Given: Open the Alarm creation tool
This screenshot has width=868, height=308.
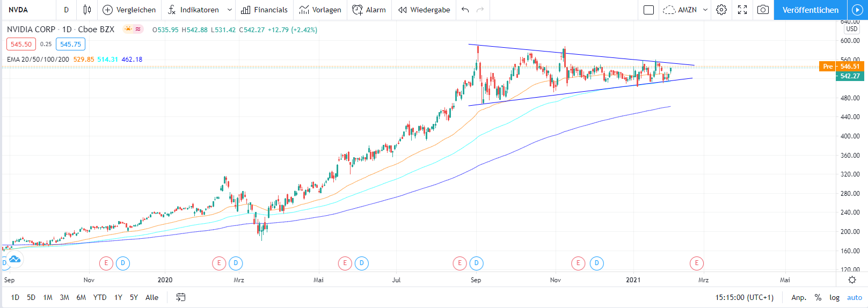Looking at the screenshot, I should coord(369,10).
